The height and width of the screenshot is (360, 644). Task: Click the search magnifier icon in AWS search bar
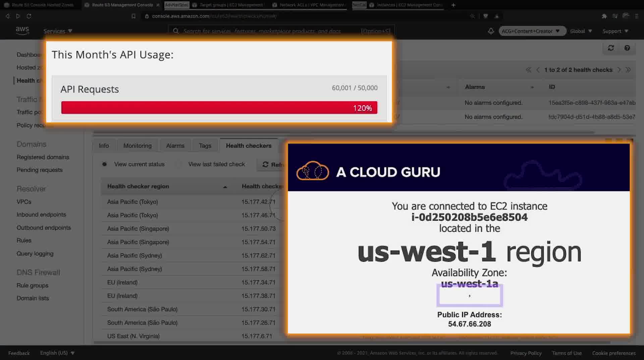[176, 31]
